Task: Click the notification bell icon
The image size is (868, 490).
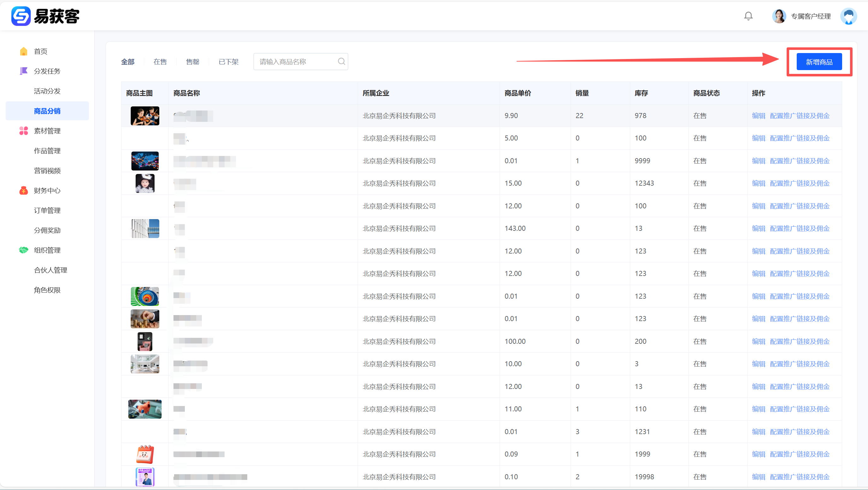Action: [x=748, y=16]
